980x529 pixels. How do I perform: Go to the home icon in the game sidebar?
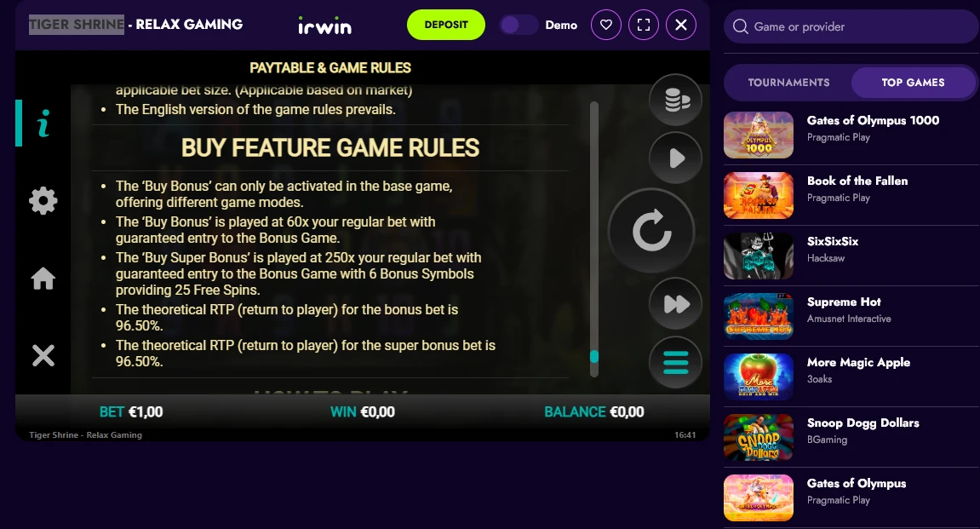click(43, 279)
